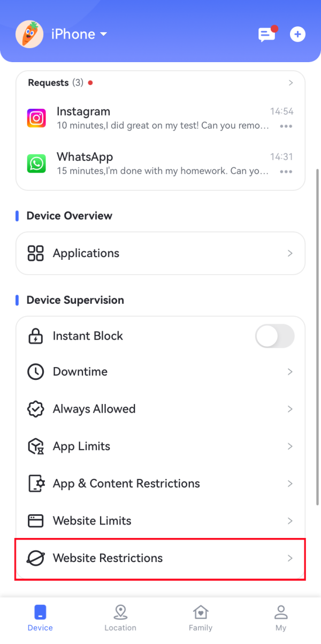Open the App Limits hourglass icon
The height and width of the screenshot is (644, 321).
(35, 446)
